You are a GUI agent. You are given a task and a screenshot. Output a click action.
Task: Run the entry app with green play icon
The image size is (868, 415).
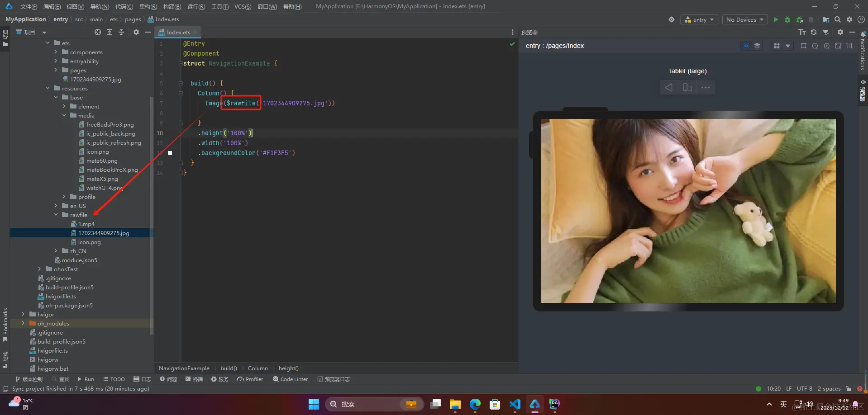pos(776,19)
